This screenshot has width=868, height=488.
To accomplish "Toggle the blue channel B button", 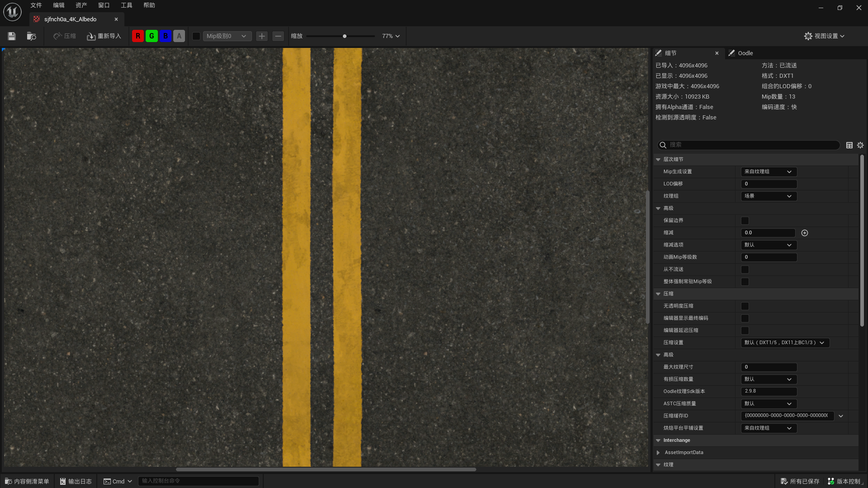I will (166, 36).
